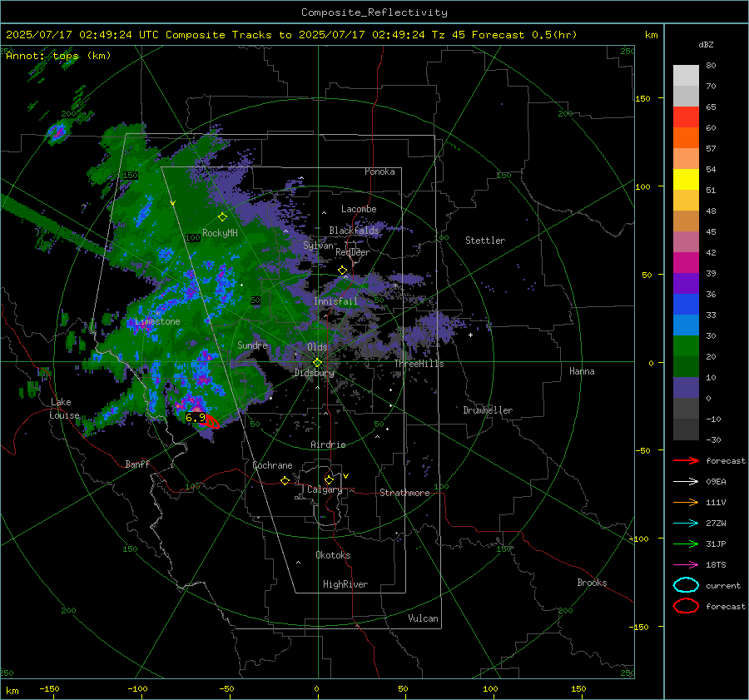Click the white 09EA arrow in legend
The width and height of the screenshot is (749, 700).
tap(686, 482)
